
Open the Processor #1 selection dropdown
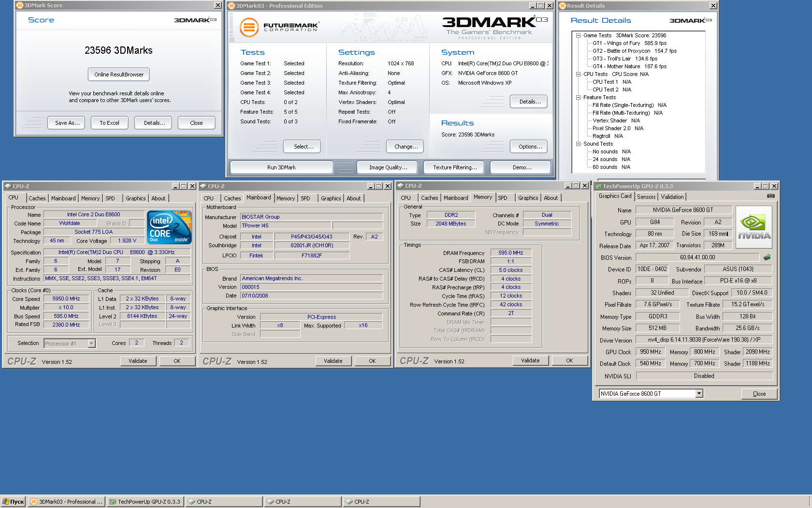[x=91, y=344]
